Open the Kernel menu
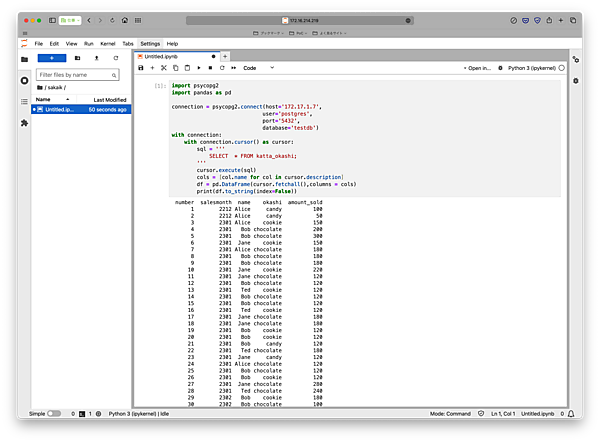Image resolution: width=600 pixels, height=442 pixels. pyautogui.click(x=108, y=44)
